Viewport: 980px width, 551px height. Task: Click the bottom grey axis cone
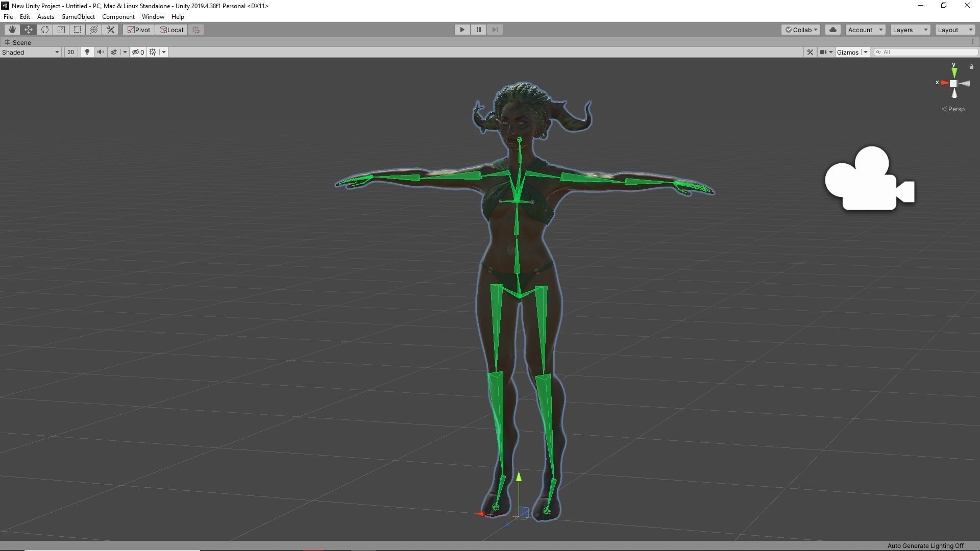(954, 93)
